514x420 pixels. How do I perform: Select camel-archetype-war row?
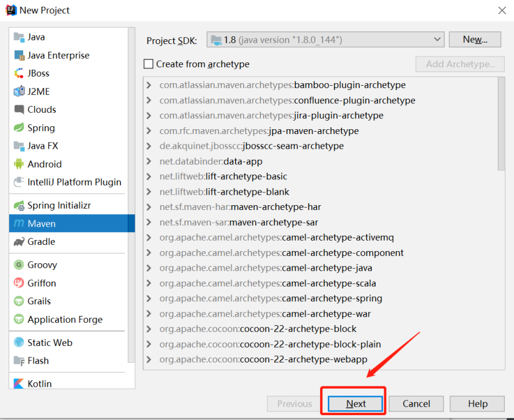tap(320, 313)
